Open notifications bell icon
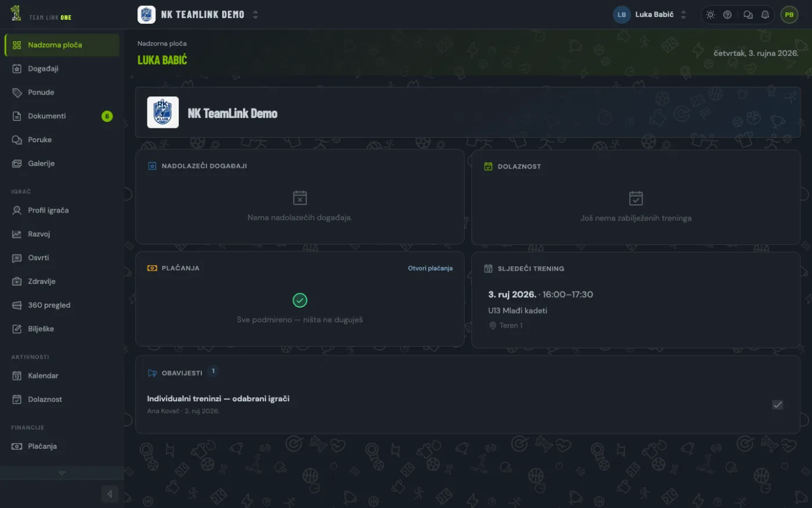 point(765,15)
